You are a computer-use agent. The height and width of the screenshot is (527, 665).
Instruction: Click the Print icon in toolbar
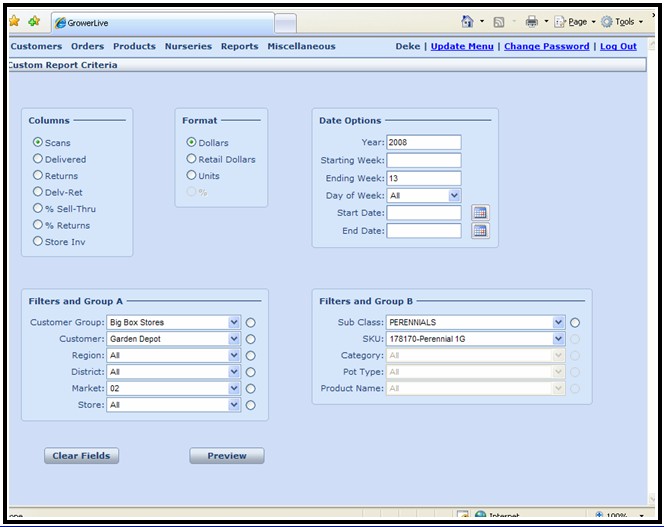point(532,21)
